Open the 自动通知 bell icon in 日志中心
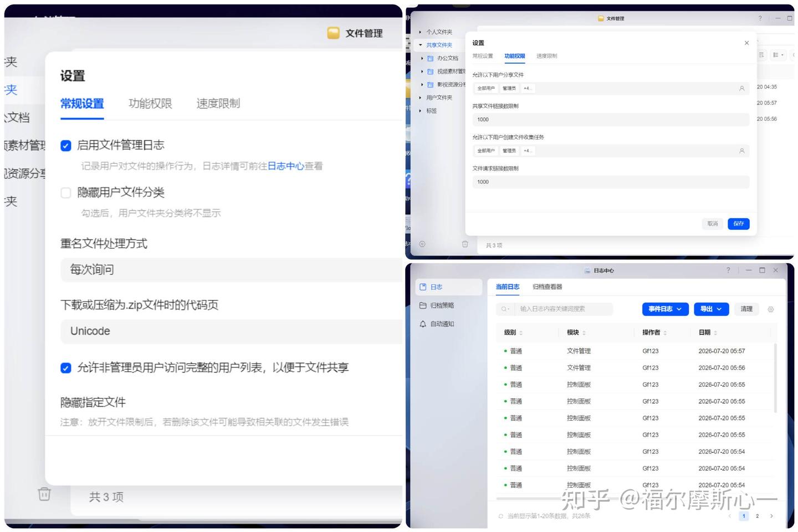798x532 pixels. 423,324
